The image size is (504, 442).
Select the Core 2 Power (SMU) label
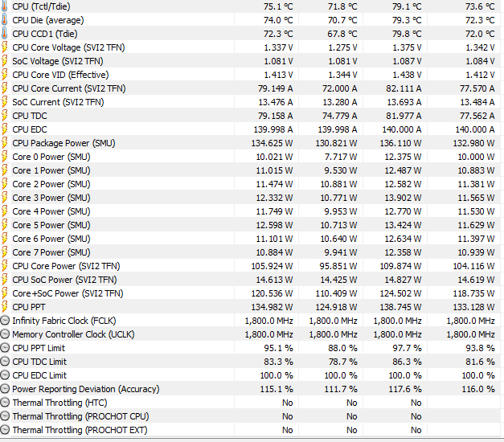(x=51, y=184)
